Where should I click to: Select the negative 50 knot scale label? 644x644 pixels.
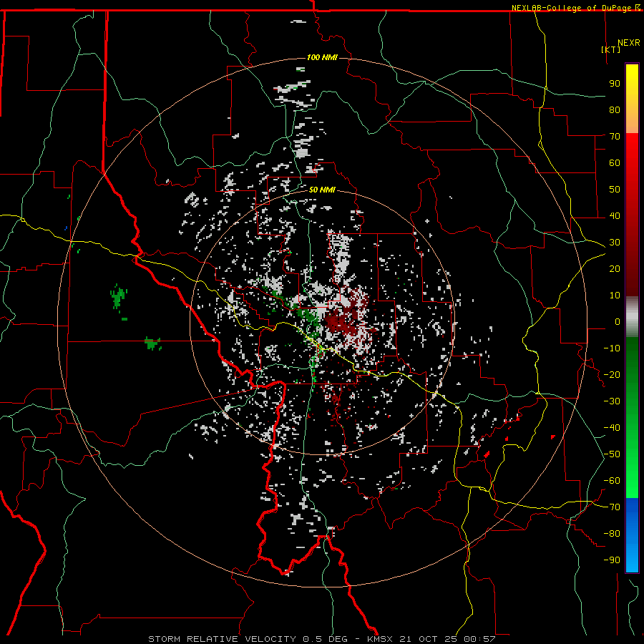click(612, 454)
